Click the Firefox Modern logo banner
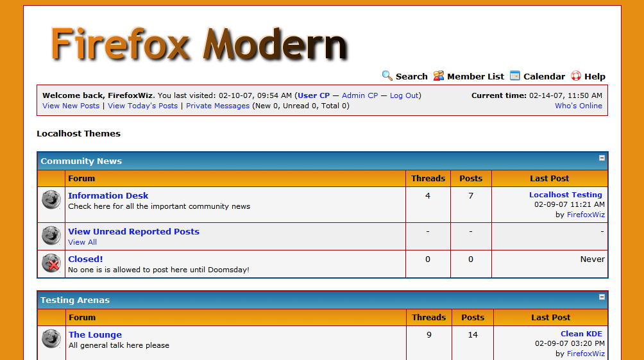 pos(199,44)
